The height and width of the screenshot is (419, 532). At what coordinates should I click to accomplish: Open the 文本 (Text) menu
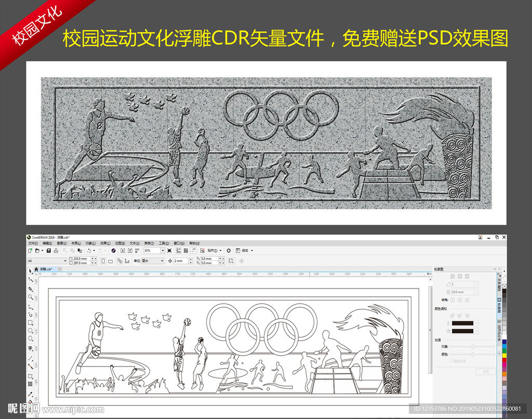(x=135, y=243)
